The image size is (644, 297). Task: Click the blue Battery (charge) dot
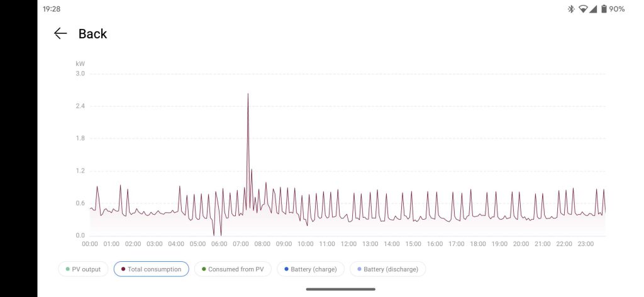click(x=286, y=269)
